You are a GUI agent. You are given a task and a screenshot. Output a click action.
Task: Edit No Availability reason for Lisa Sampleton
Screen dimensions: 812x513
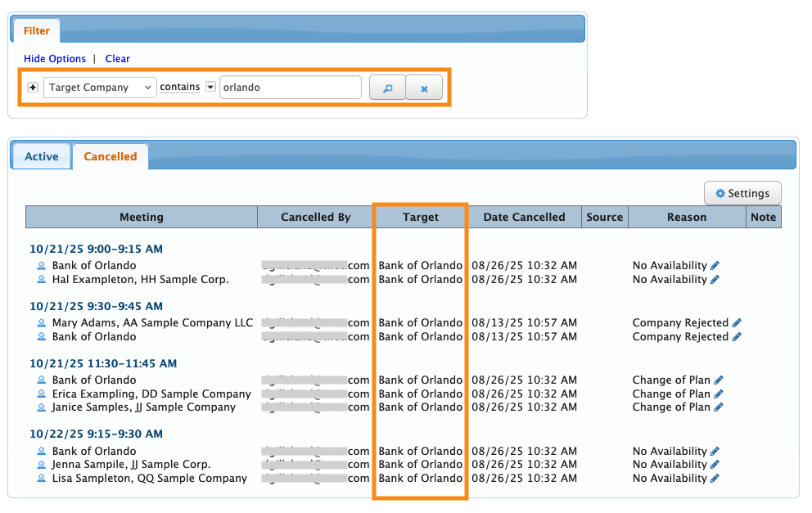[x=715, y=479]
